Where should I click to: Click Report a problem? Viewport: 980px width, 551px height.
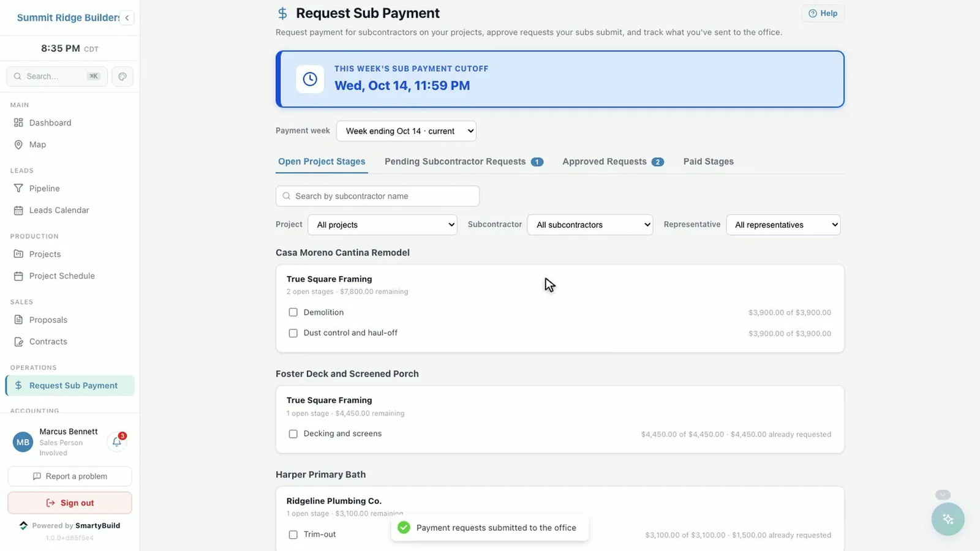pos(70,476)
